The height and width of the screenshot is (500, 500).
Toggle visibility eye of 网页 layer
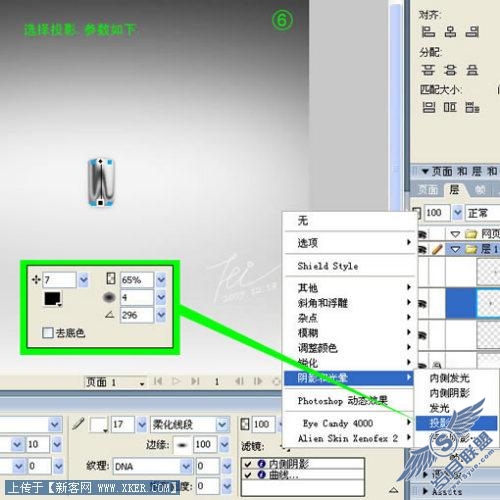423,234
